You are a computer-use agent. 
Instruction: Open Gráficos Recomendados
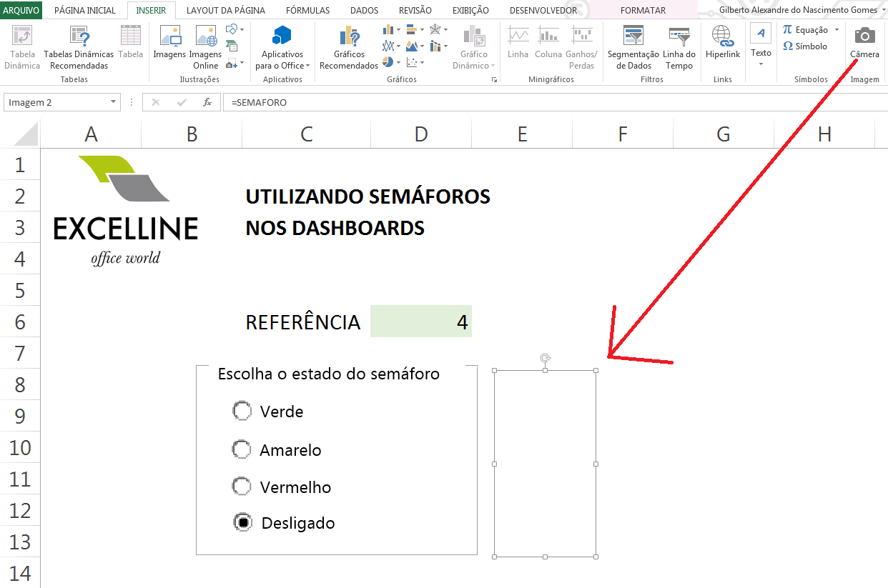pos(348,46)
